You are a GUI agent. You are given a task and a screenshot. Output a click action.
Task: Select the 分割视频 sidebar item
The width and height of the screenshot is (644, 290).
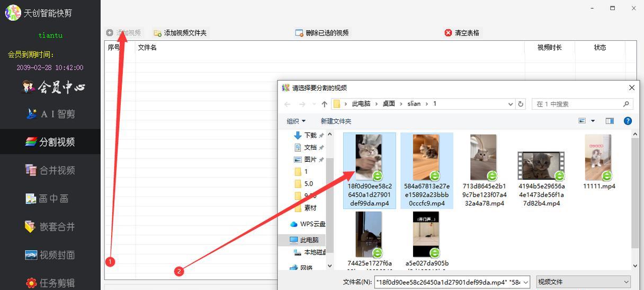(50, 142)
